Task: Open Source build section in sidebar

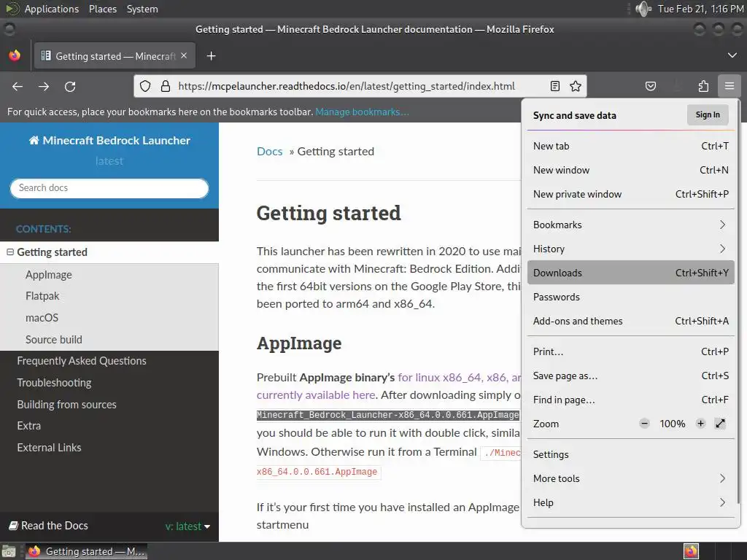Action: (54, 340)
